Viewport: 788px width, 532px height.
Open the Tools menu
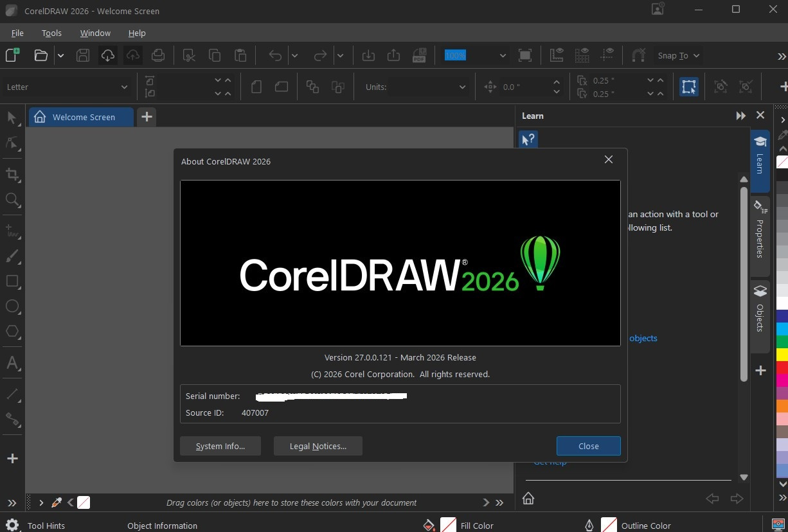click(51, 33)
